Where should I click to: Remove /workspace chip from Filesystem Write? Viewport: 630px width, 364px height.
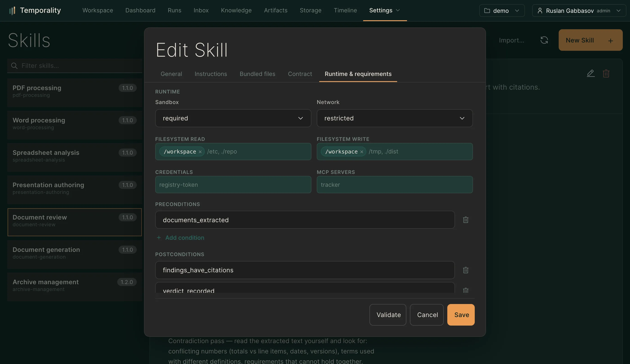click(x=362, y=151)
